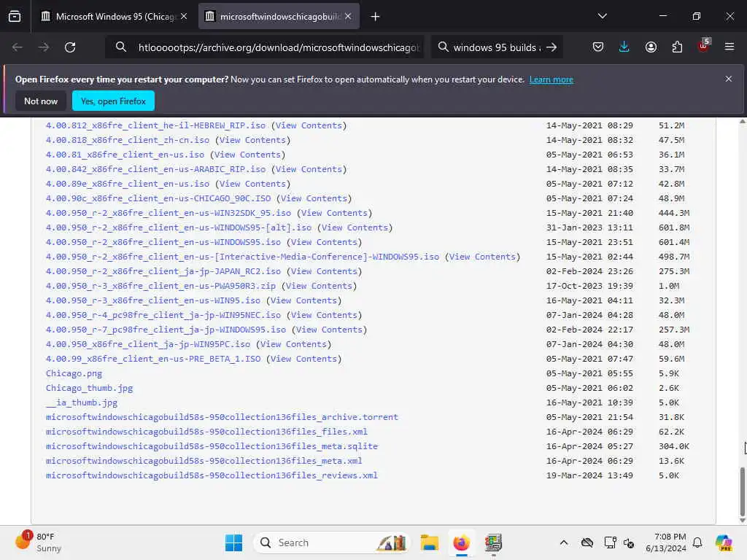This screenshot has width=747, height=560.
Task: View Contents of WINDOWS95-[alt].iso
Action: (x=355, y=227)
